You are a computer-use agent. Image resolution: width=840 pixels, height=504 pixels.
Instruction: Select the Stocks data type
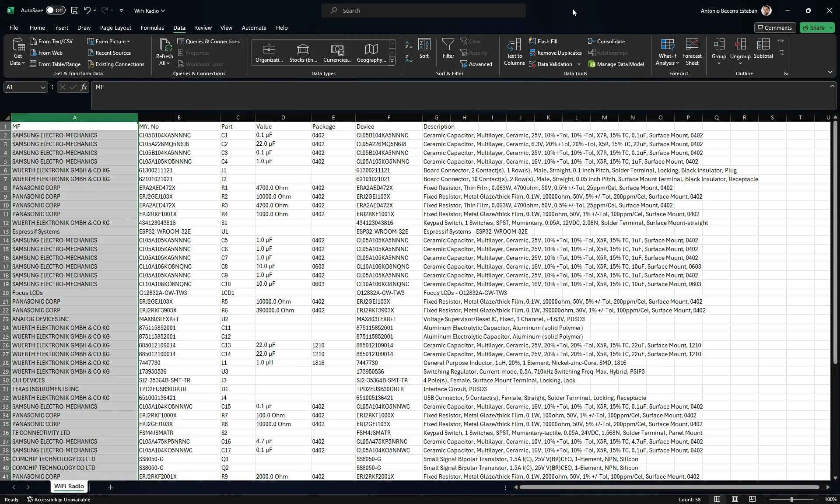(303, 52)
